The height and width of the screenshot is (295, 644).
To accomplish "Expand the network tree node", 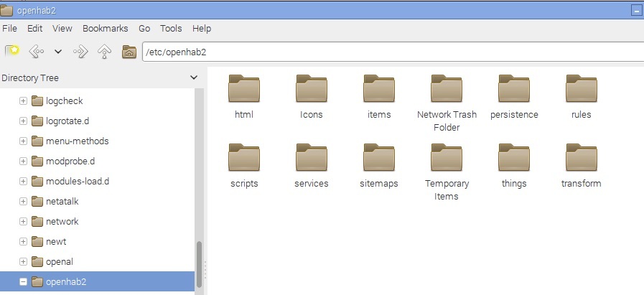I will [24, 222].
